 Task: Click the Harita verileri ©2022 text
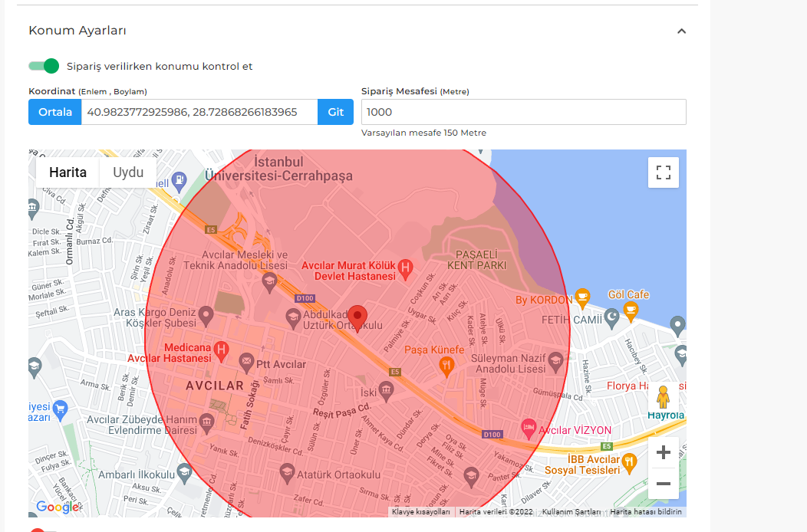pyautogui.click(x=496, y=512)
